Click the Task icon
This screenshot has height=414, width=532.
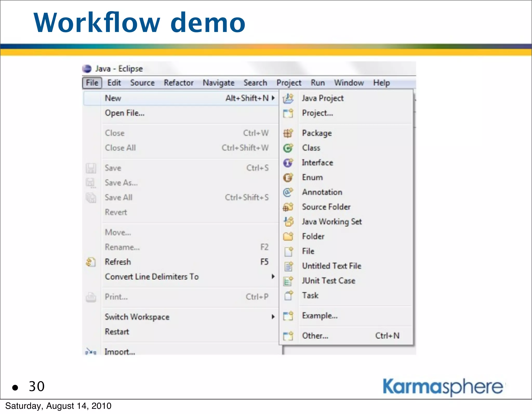click(x=289, y=295)
